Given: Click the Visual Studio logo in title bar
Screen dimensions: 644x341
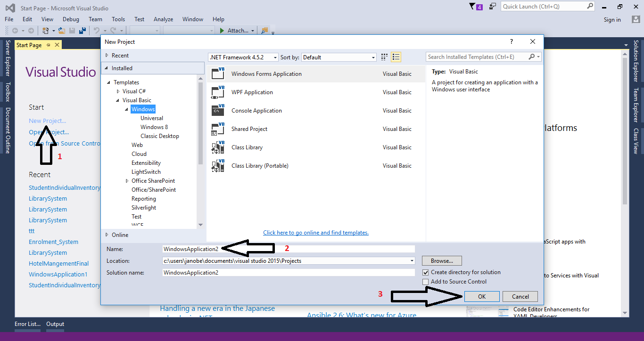Looking at the screenshot, I should (10, 8).
